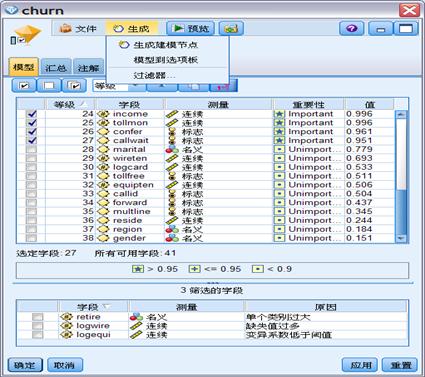
Task: Choose 过滤器... menu entry
Action: (x=154, y=75)
